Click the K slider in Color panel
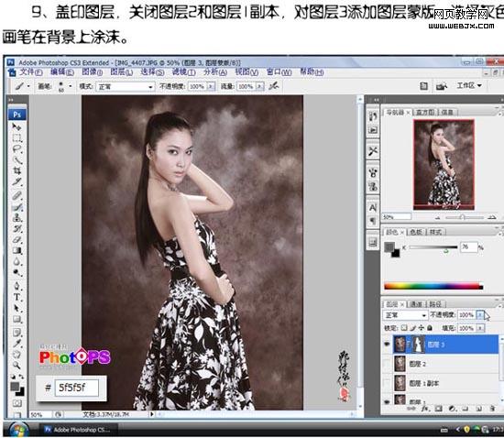Image resolution: width=504 pixels, height=438 pixels. (433, 247)
